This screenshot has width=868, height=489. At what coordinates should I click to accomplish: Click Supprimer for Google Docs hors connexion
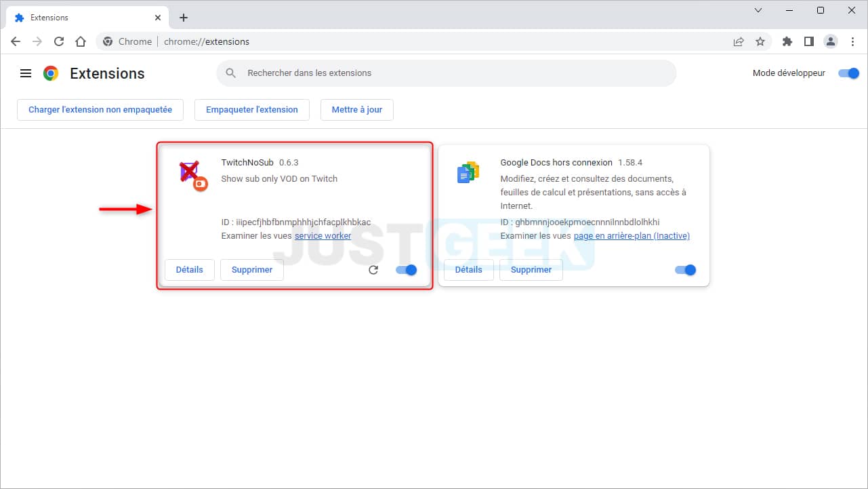pyautogui.click(x=531, y=270)
